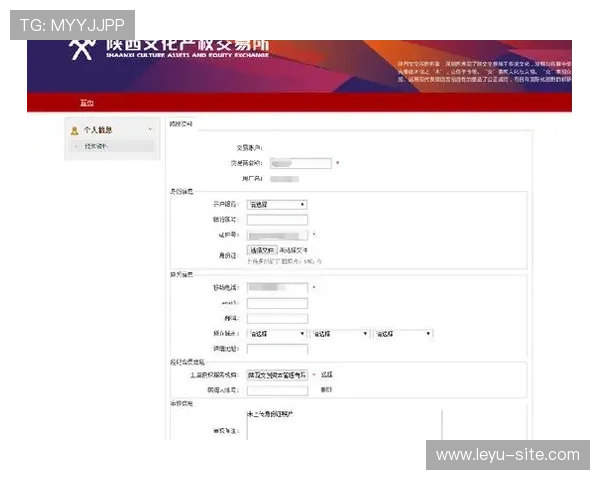Open the district dropdown in the region row

pyautogui.click(x=403, y=334)
